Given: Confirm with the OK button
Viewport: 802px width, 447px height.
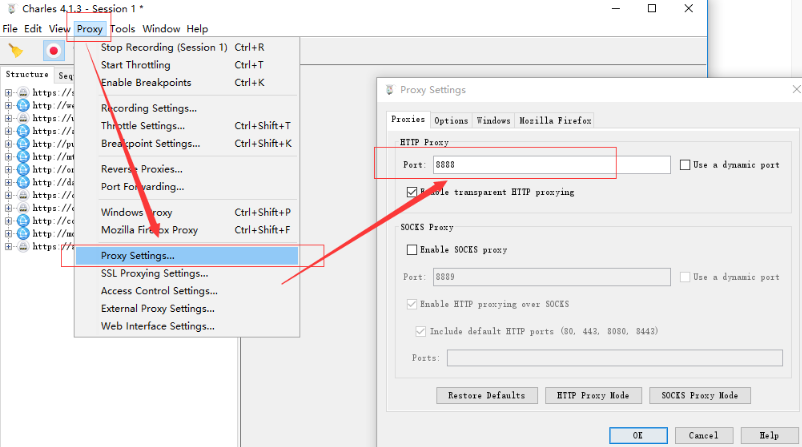Looking at the screenshot, I should tap(638, 435).
